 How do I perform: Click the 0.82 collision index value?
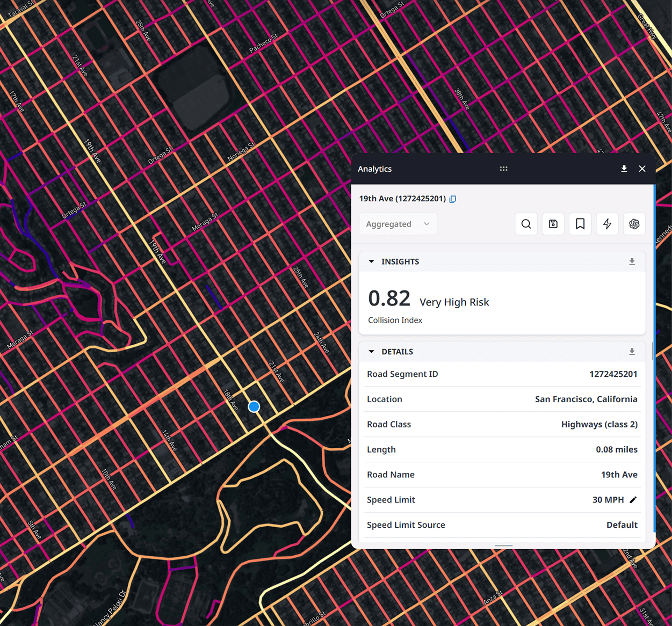point(389,299)
